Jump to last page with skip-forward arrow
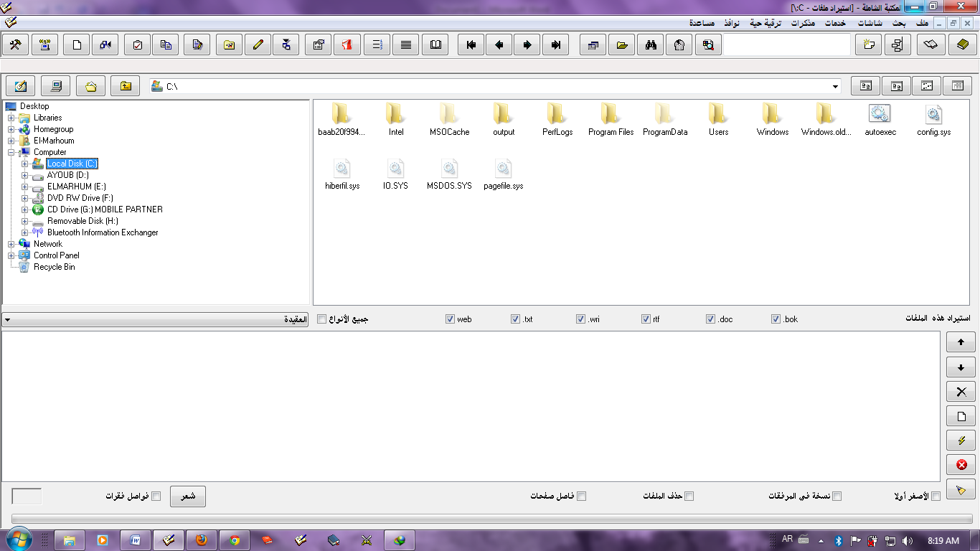The image size is (980, 551). pos(555,44)
